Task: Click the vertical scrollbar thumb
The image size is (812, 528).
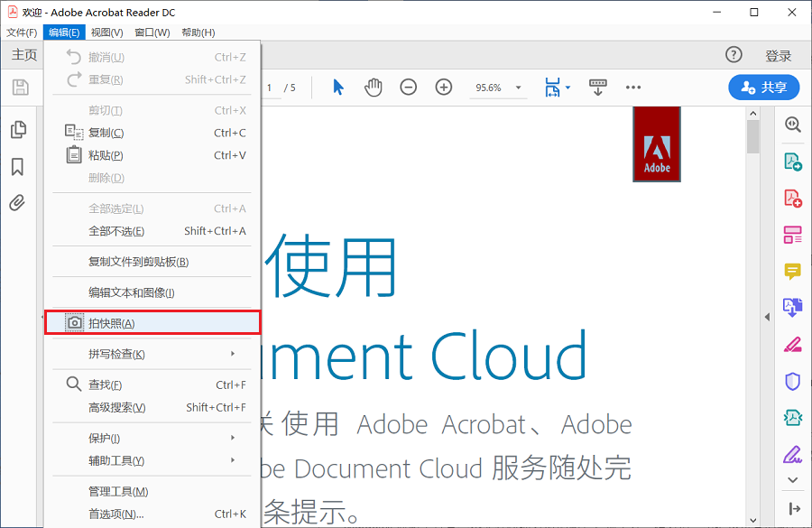Action: pos(753,136)
